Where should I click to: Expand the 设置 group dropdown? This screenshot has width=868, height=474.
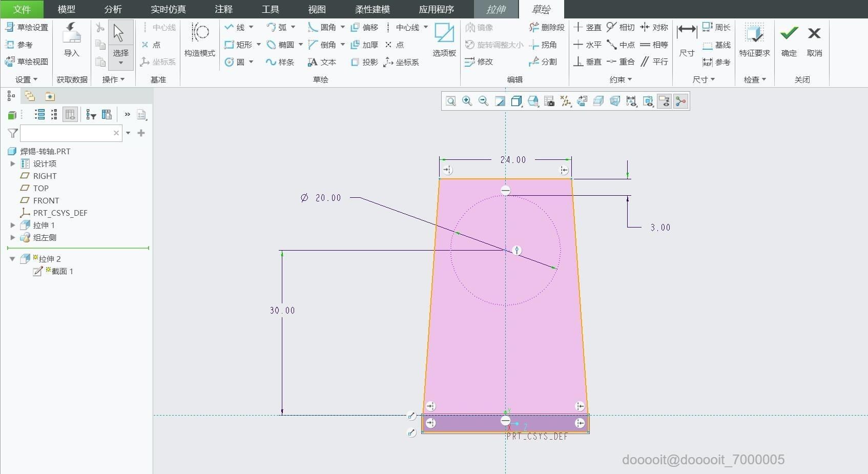click(x=27, y=79)
